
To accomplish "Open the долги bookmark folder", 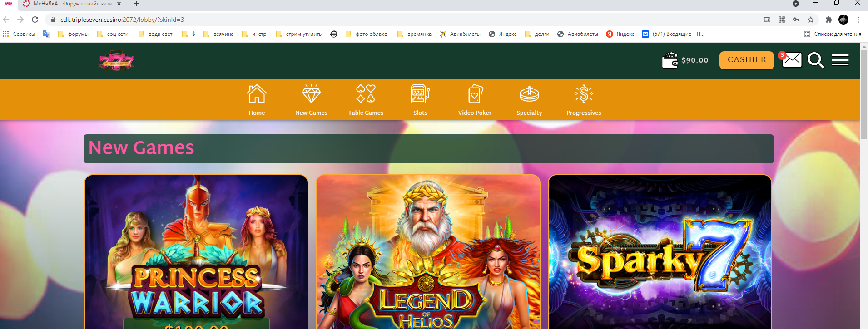I will (x=537, y=34).
